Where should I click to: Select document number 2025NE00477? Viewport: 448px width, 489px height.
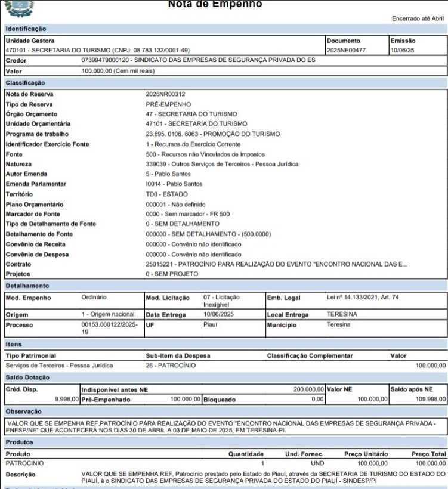(x=346, y=50)
